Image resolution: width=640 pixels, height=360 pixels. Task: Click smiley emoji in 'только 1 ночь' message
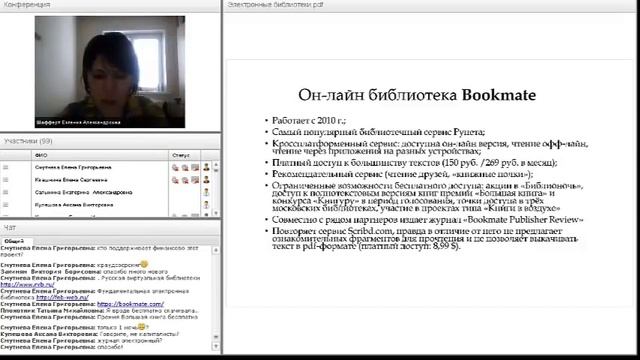141,327
